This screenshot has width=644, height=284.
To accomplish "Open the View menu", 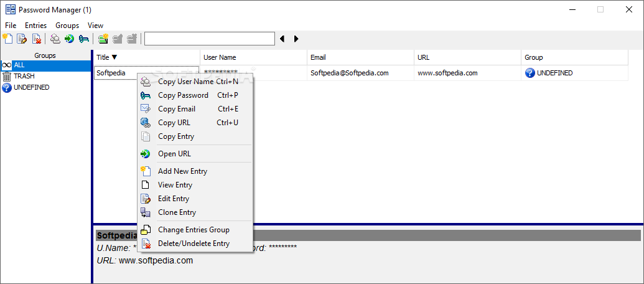I will 95,26.
